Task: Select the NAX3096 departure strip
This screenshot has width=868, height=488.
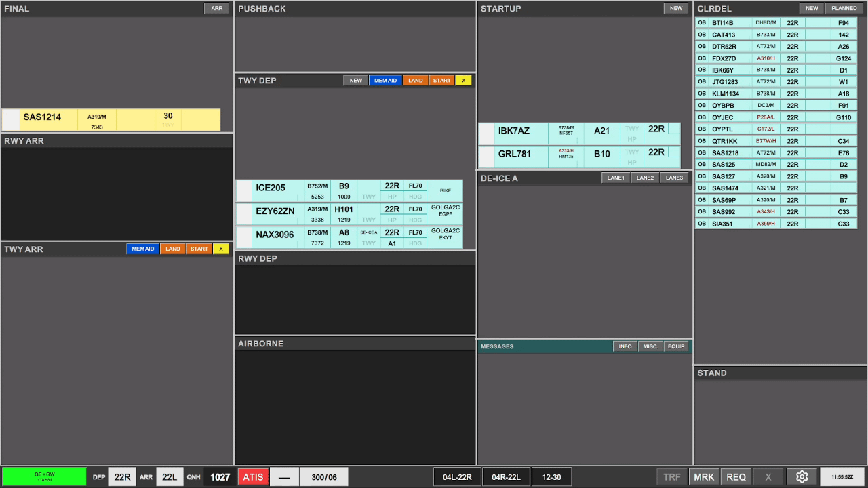Action: (x=349, y=237)
